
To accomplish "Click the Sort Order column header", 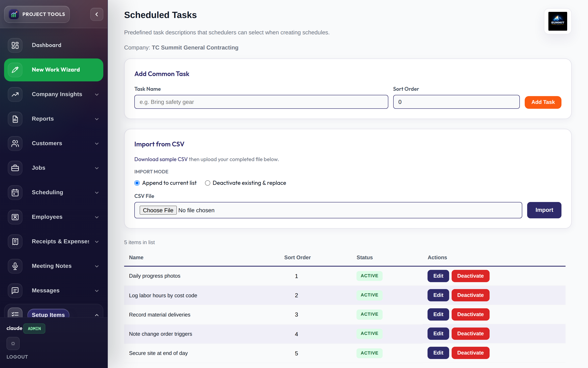I will click(297, 258).
